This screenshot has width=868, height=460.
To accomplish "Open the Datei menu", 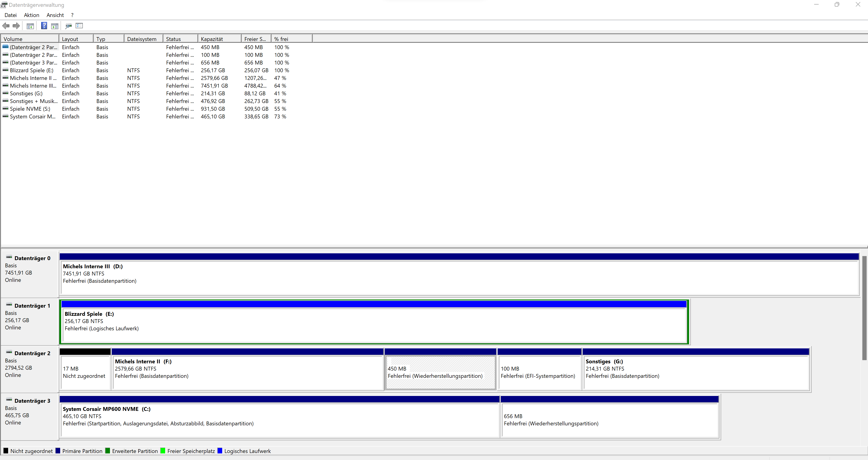I will pyautogui.click(x=10, y=15).
